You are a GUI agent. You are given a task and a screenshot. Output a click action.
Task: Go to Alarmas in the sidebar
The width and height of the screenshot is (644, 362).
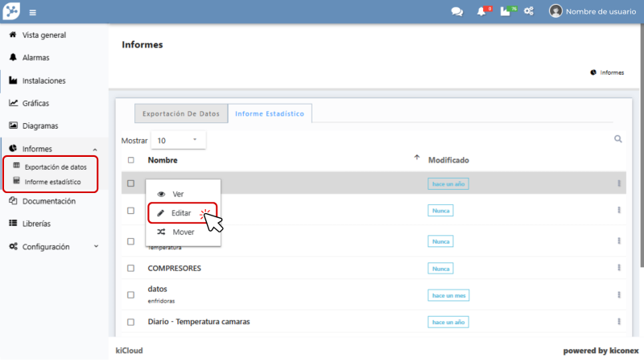point(35,58)
